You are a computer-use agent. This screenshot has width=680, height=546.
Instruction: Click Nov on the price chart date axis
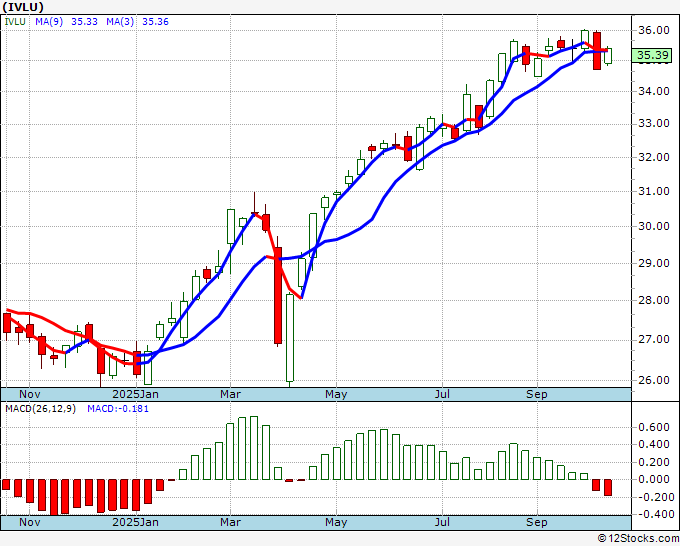pos(29,394)
